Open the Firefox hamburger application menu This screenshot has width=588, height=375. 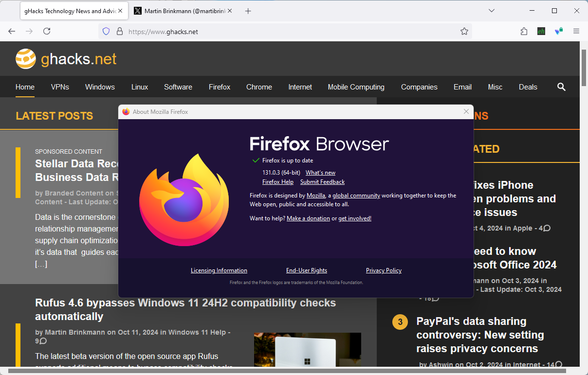pyautogui.click(x=576, y=31)
